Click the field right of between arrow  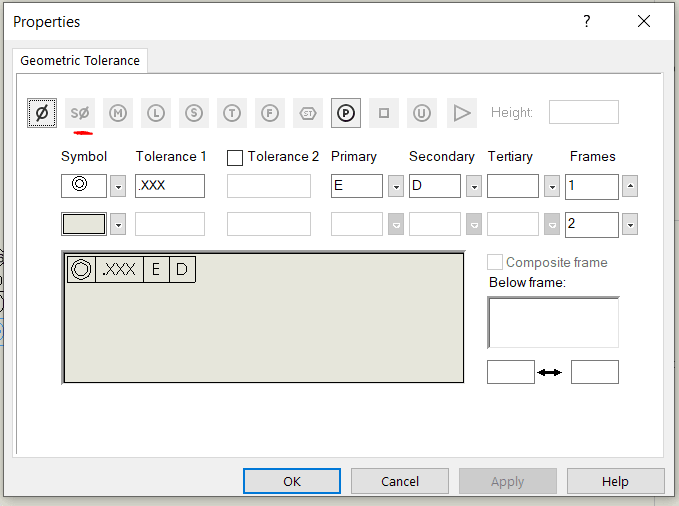595,372
